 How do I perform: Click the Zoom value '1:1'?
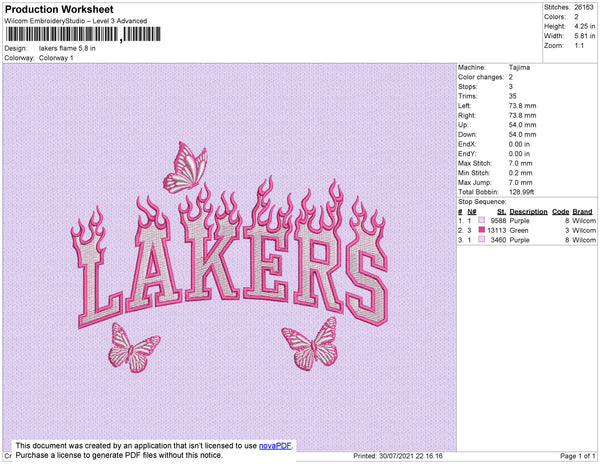click(x=579, y=46)
